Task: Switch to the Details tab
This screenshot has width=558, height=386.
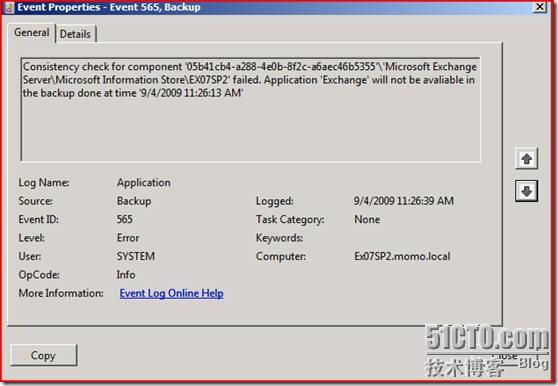Action: tap(75, 34)
